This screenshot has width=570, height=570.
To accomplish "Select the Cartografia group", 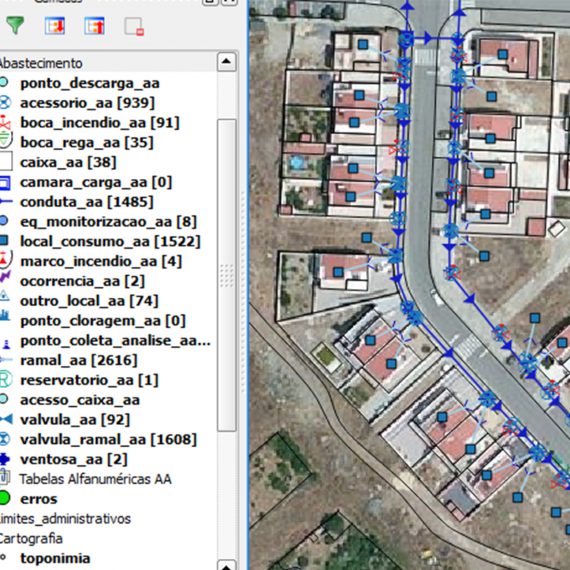I will coord(31,538).
